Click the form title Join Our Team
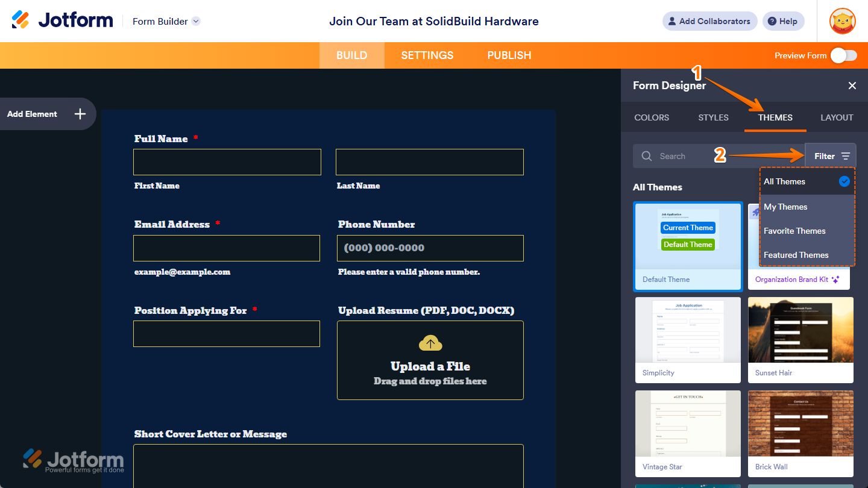This screenshot has width=868, height=488. click(x=434, y=21)
